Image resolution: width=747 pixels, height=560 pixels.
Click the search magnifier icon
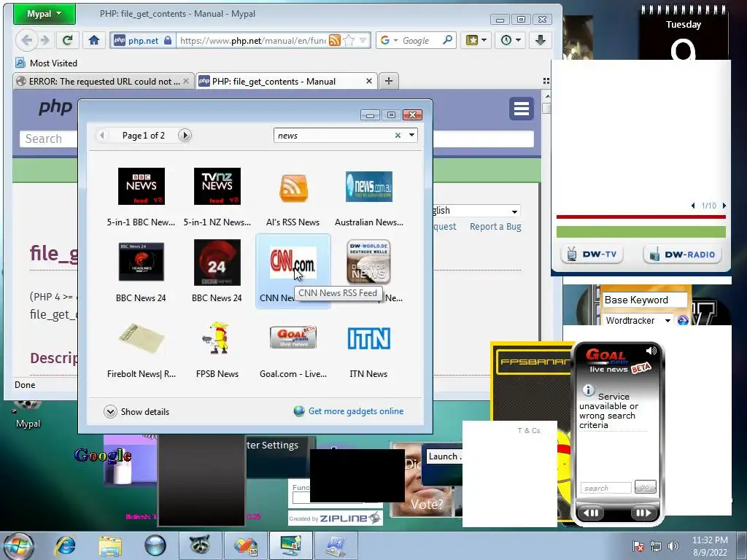447,40
